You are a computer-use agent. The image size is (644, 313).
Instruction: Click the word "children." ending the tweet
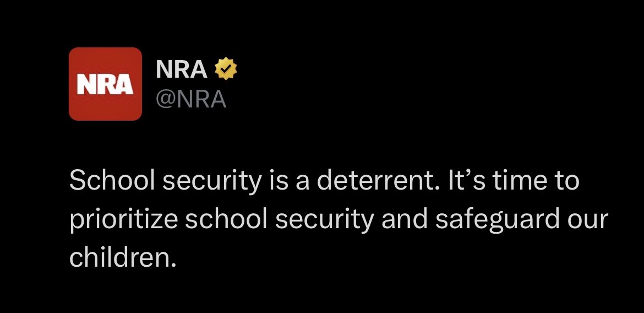[122, 257]
